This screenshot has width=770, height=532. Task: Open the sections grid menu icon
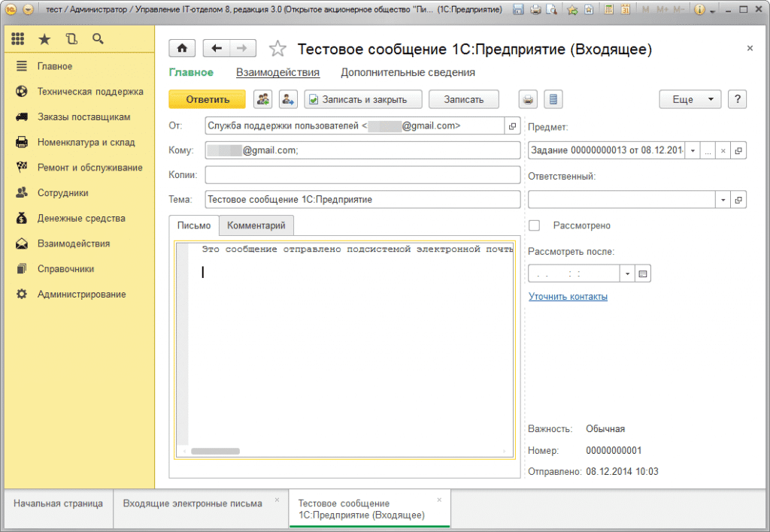click(18, 39)
